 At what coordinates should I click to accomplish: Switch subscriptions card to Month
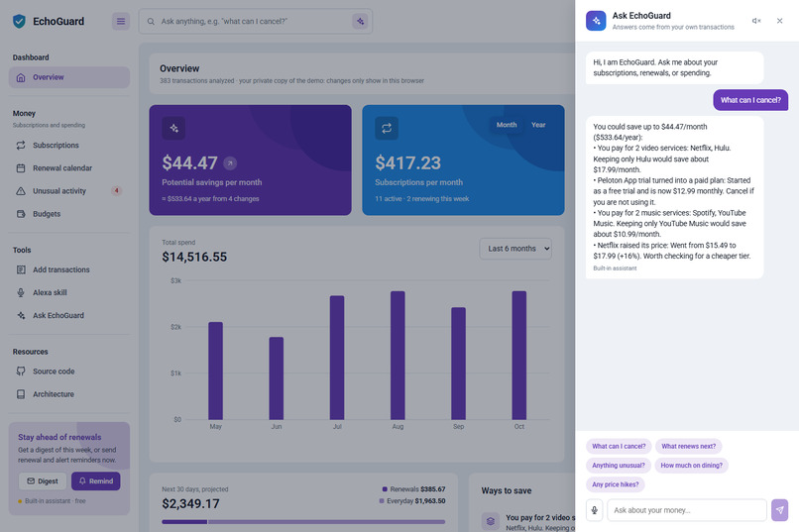point(507,125)
